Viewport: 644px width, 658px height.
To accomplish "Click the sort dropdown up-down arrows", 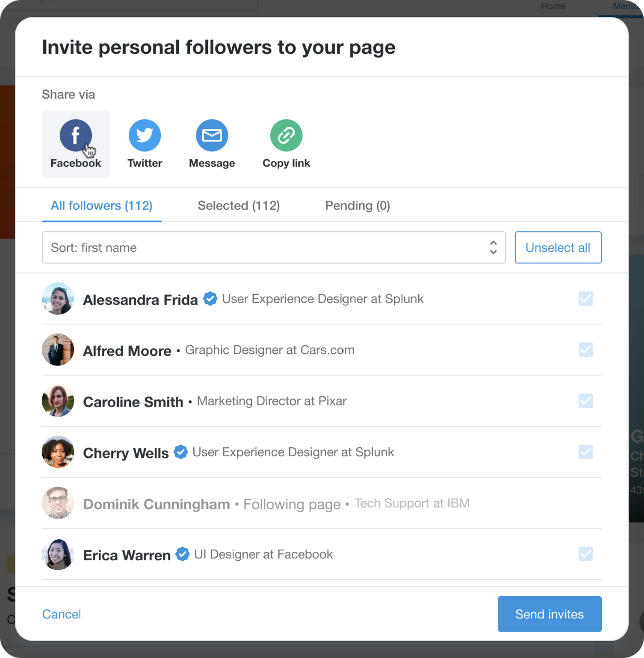I will point(493,247).
